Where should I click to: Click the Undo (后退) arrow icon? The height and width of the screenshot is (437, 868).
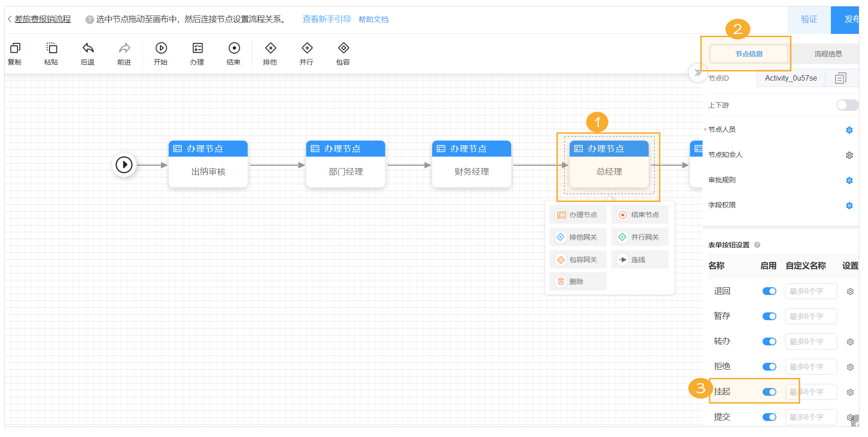pos(88,48)
